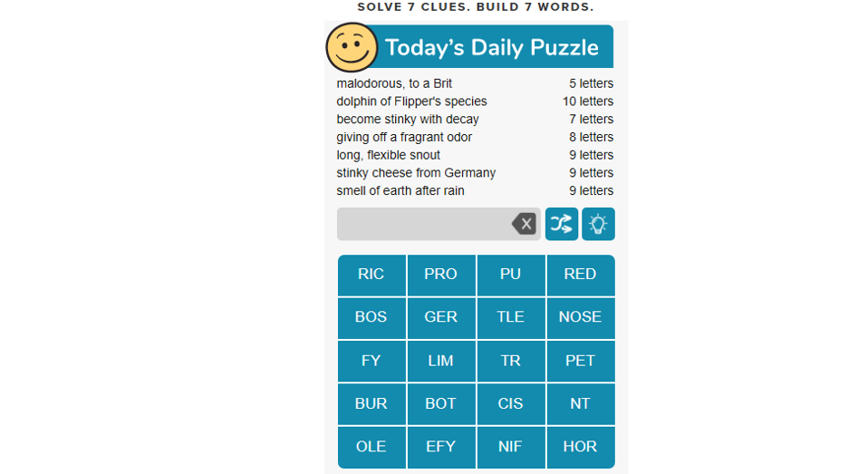
Task: Click the shuffle tiles icon
Action: coord(562,224)
